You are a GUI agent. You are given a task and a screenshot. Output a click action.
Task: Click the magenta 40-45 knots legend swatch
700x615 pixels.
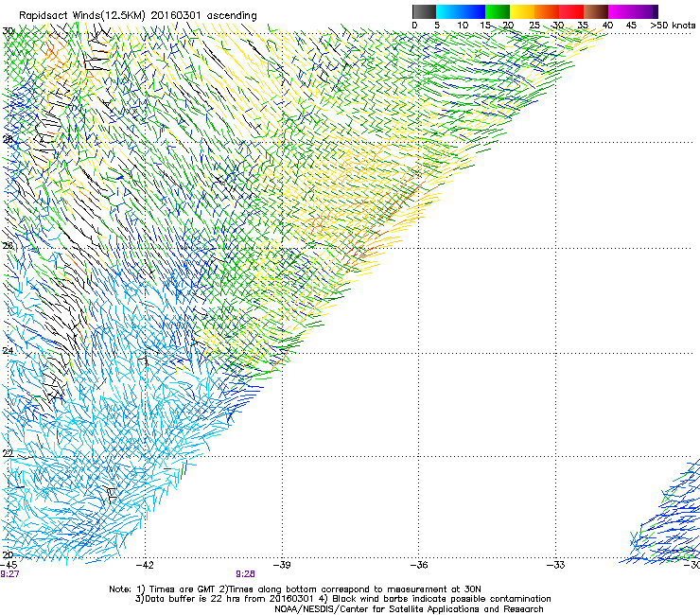pyautogui.click(x=621, y=11)
